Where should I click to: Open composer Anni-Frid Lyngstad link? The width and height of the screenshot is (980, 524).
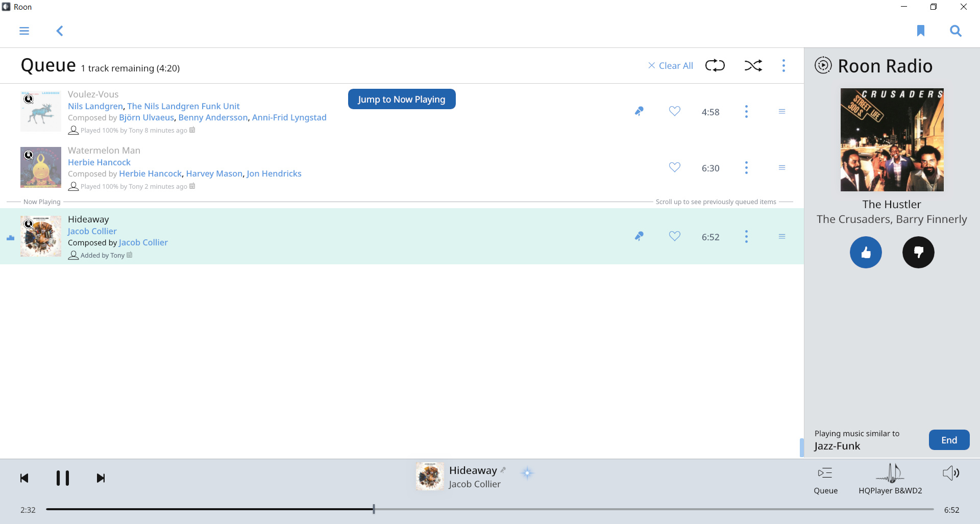289,117
